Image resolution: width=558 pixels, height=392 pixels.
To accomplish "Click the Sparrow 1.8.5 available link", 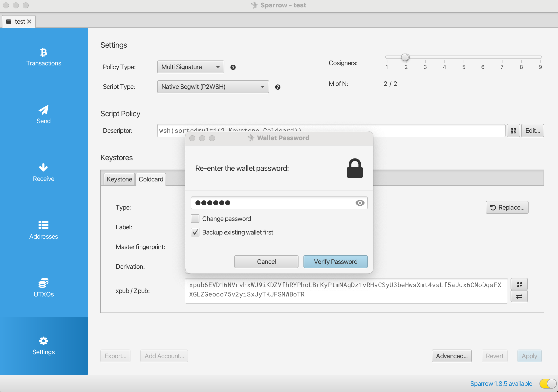I will (x=501, y=384).
